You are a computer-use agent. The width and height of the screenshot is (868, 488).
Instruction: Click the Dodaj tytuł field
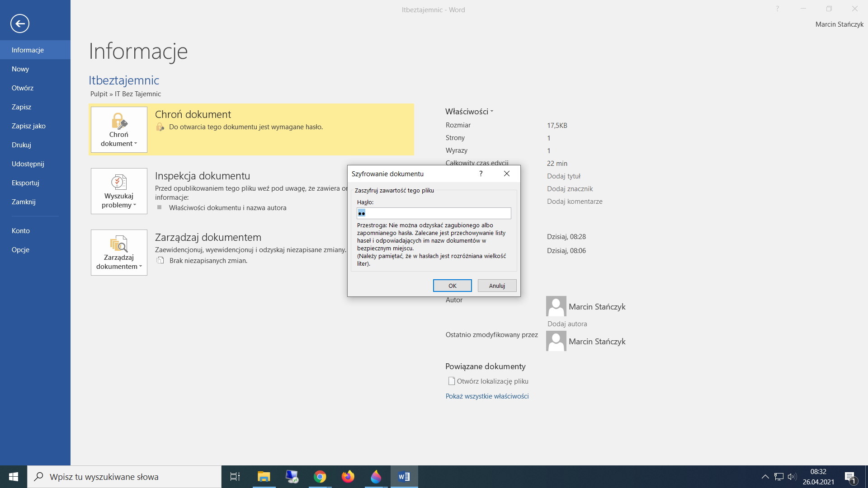click(563, 176)
